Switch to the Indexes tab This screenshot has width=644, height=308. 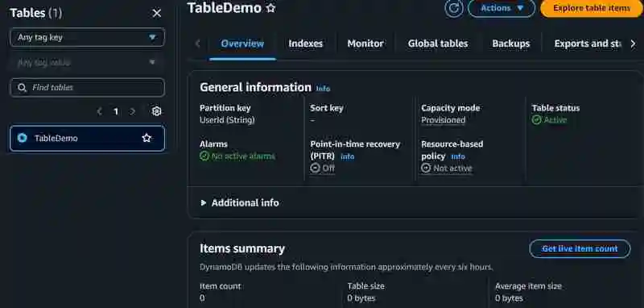(x=306, y=44)
